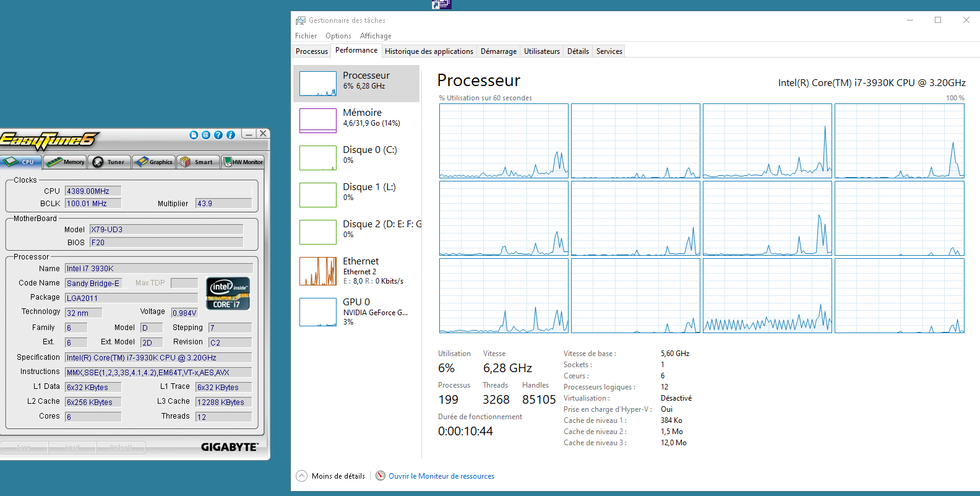Open the Utilisateurs tab
Image resolution: width=980 pixels, height=496 pixels.
click(x=542, y=51)
